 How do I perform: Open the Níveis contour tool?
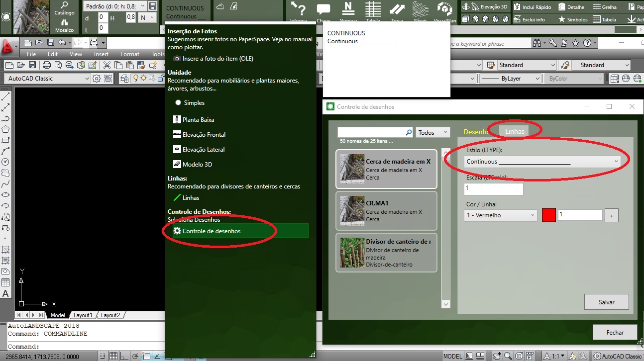click(421, 10)
